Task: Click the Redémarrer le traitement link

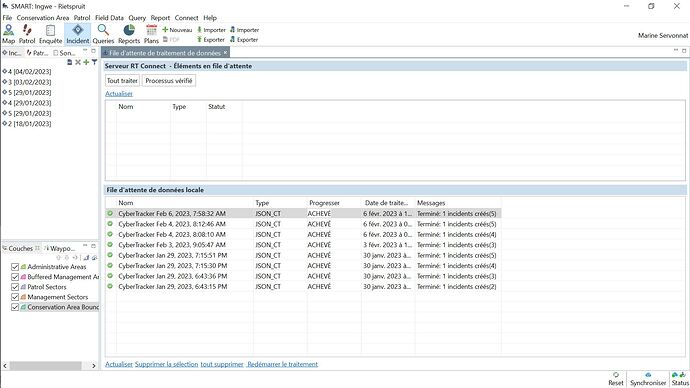Action: (x=283, y=364)
